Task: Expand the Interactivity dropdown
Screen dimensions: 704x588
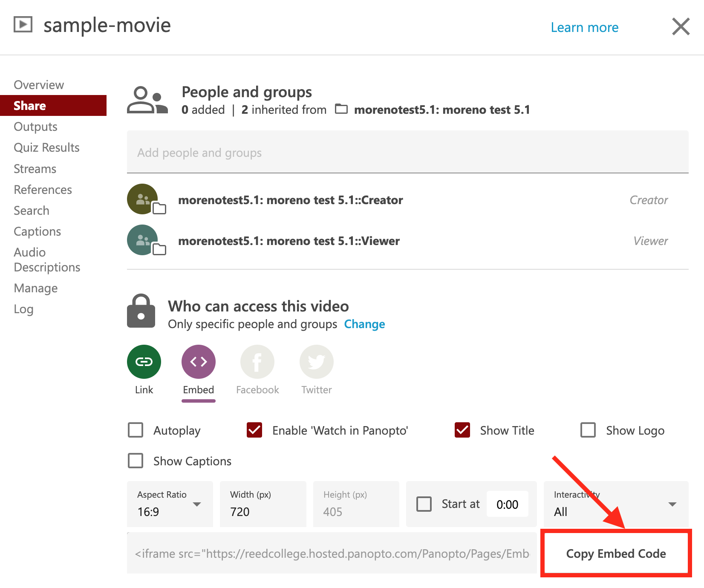Action: tap(615, 504)
